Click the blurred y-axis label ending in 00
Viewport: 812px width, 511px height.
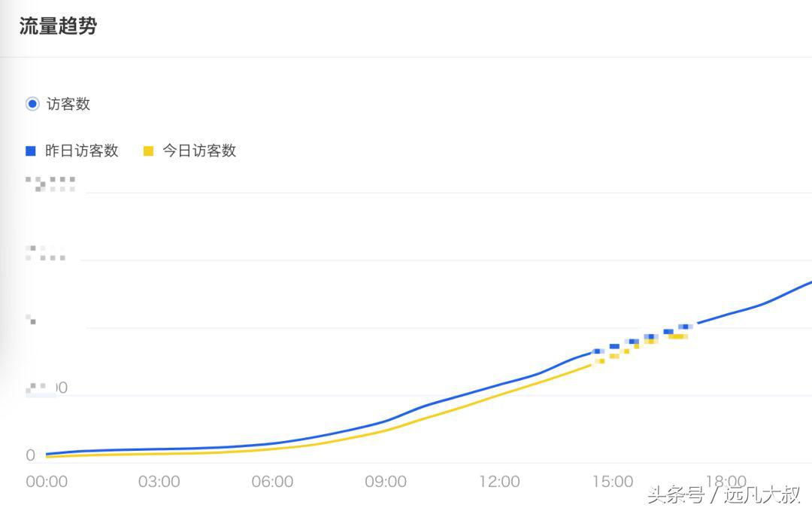click(x=47, y=388)
